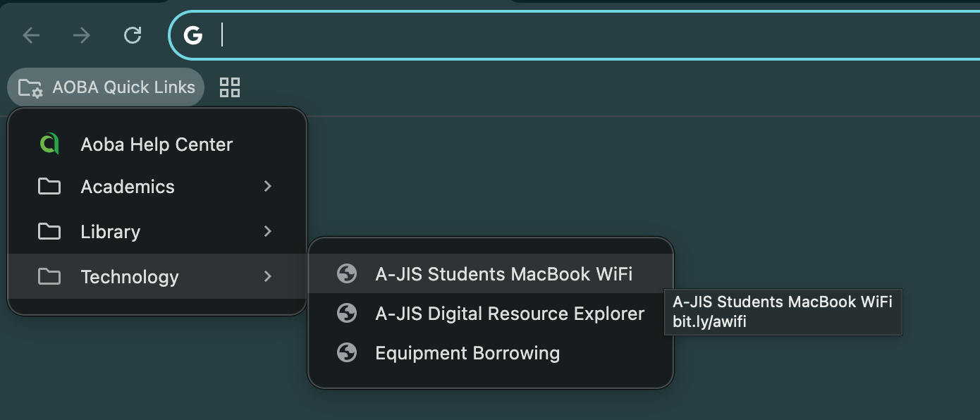Click the Academics folder icon
The height and width of the screenshot is (420, 980).
tap(49, 186)
